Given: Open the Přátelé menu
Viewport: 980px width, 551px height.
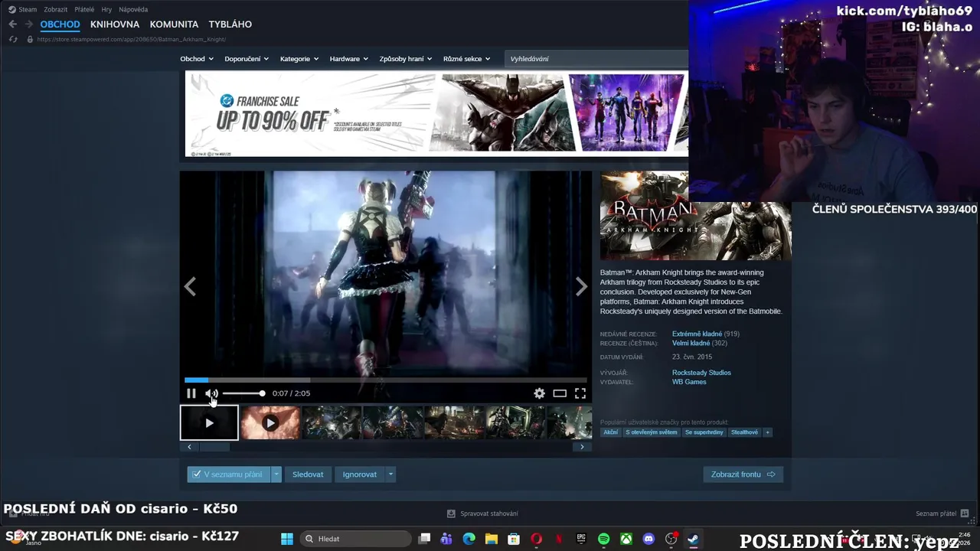Looking at the screenshot, I should click(84, 9).
